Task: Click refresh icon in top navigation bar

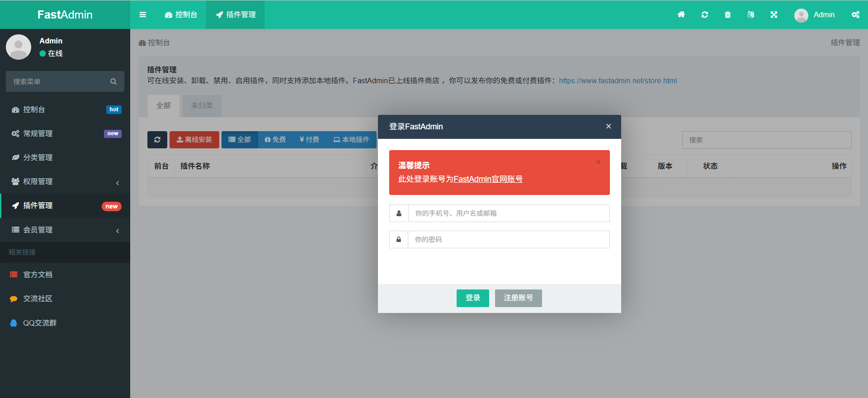Action: (705, 14)
